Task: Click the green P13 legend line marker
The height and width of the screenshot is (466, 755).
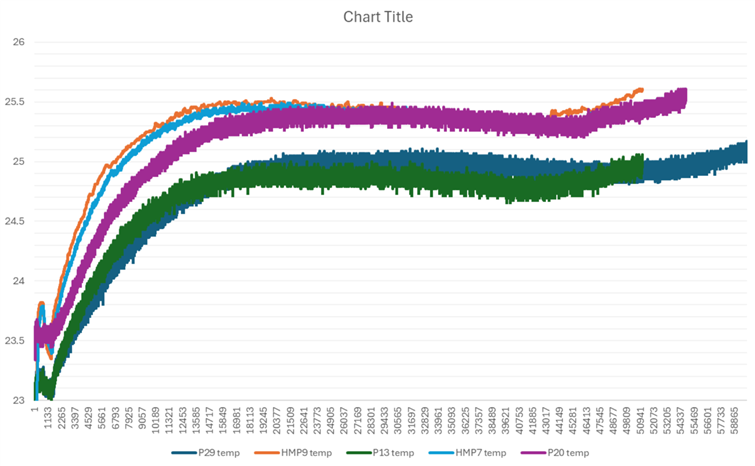Action: pyautogui.click(x=359, y=453)
